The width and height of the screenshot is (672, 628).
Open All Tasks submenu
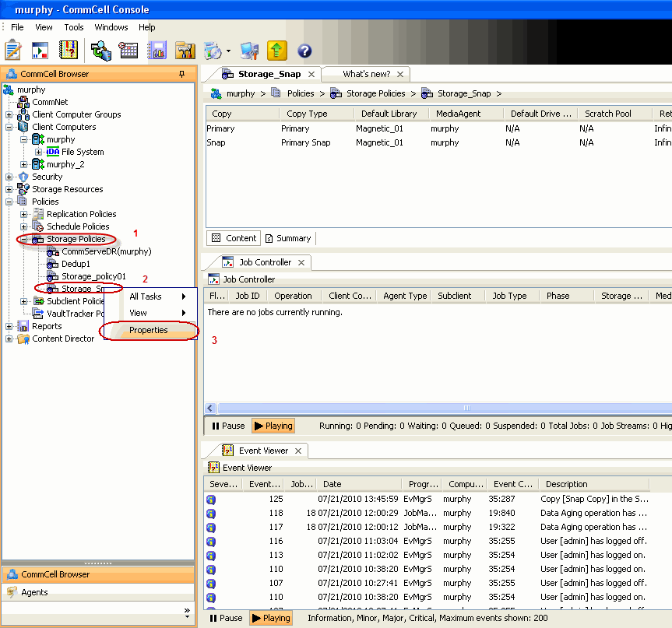coord(150,296)
